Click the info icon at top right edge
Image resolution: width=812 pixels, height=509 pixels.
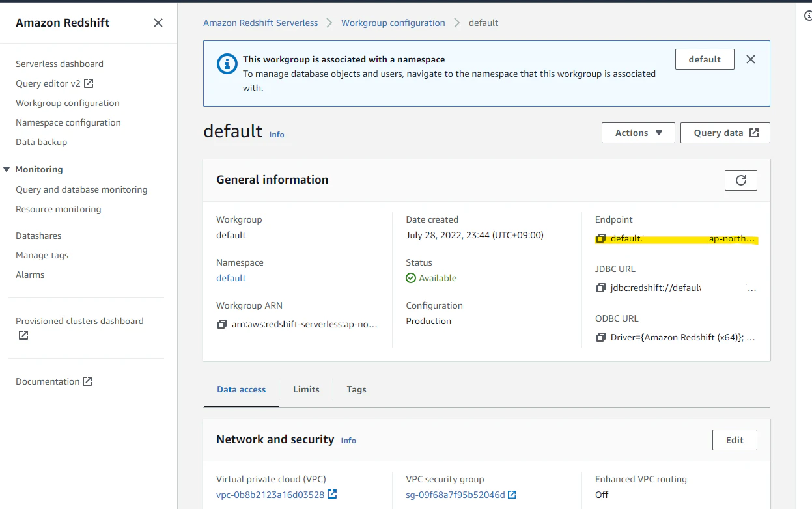coord(808,16)
